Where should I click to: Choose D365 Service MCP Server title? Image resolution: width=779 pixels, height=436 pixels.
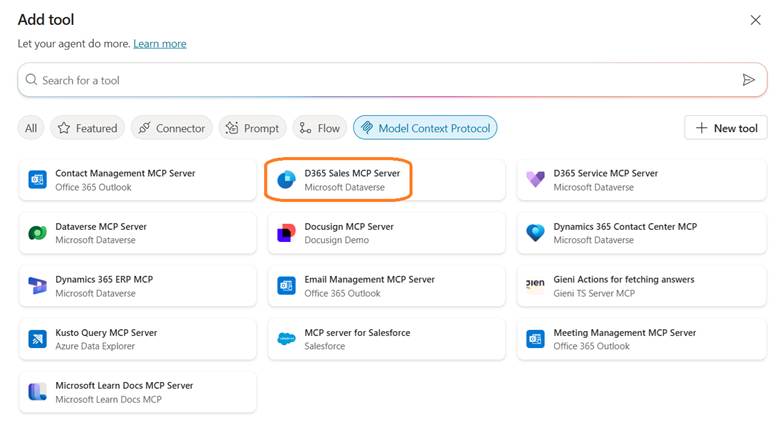coord(606,173)
